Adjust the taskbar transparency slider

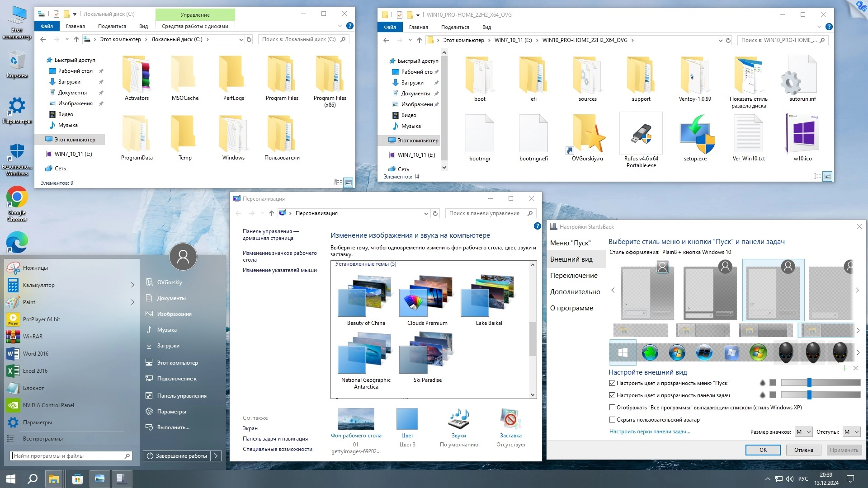coord(809,395)
